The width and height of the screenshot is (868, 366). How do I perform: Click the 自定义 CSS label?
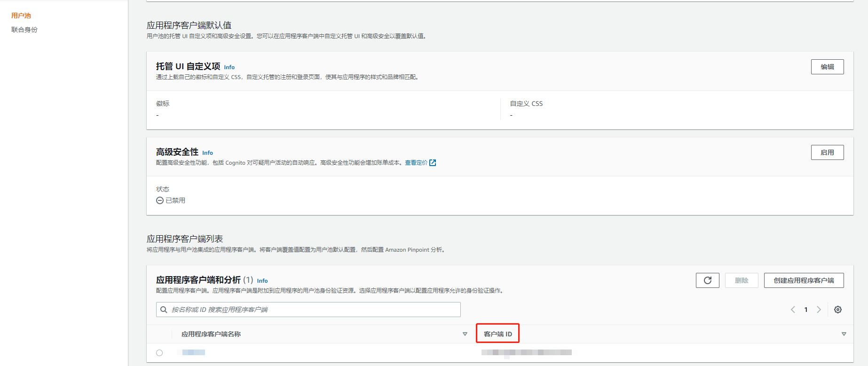[526, 103]
